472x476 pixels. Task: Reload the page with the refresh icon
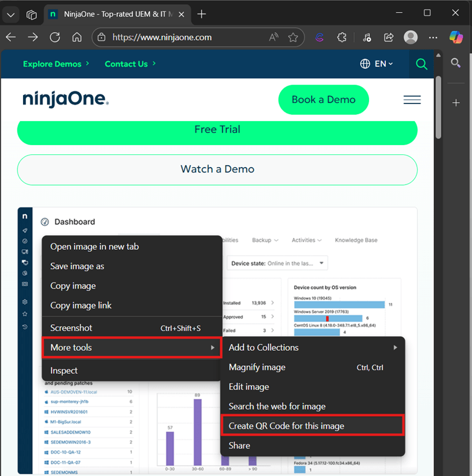point(55,37)
